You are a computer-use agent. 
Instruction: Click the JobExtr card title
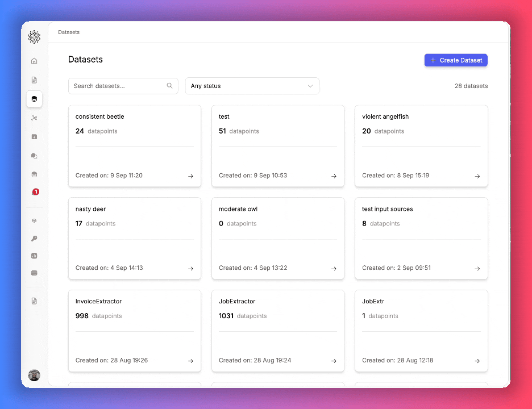tap(373, 301)
